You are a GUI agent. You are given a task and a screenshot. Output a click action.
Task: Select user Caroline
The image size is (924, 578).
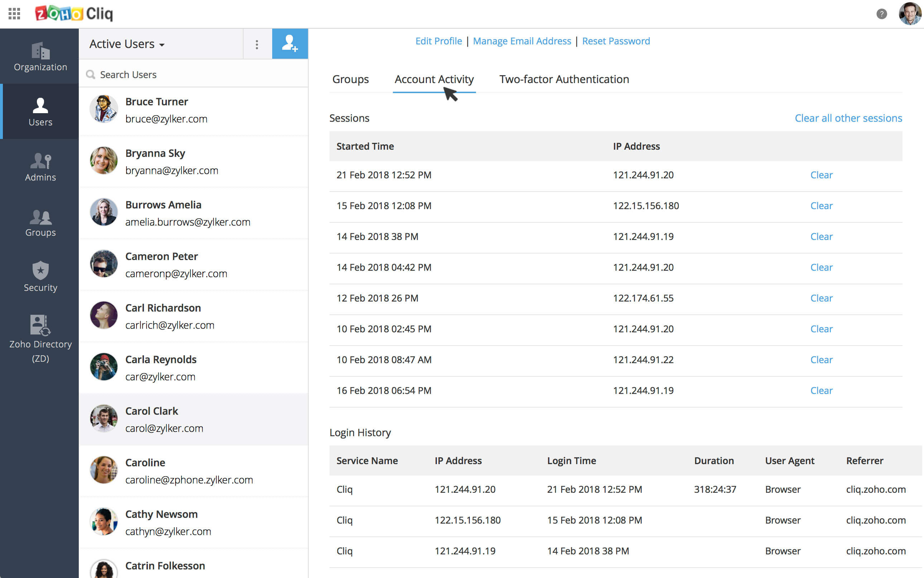pyautogui.click(x=193, y=471)
